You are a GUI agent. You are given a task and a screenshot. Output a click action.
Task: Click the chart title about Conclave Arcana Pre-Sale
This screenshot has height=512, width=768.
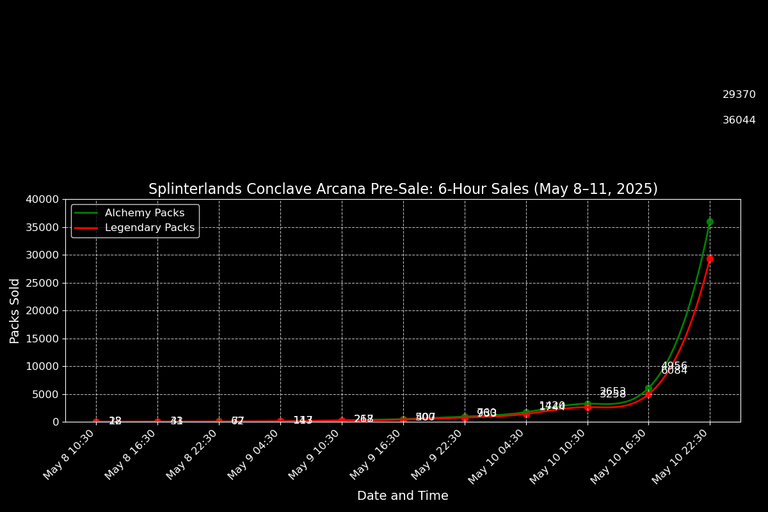(403, 189)
